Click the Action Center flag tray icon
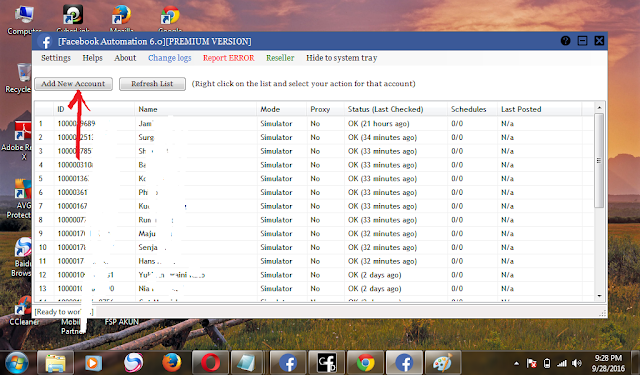 click(531, 363)
